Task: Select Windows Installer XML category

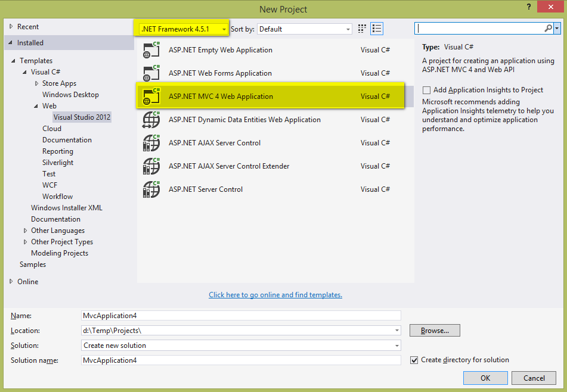Action: pyautogui.click(x=67, y=208)
